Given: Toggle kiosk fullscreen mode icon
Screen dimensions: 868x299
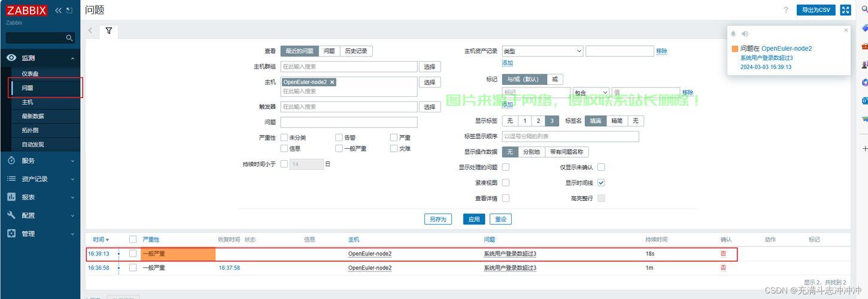Looking at the screenshot, I should click(x=845, y=10).
